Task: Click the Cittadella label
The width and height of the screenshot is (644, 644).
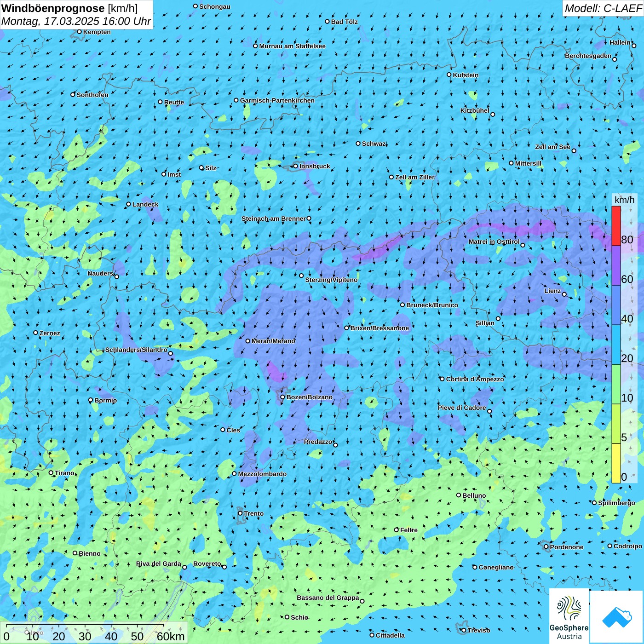Action: tap(391, 635)
